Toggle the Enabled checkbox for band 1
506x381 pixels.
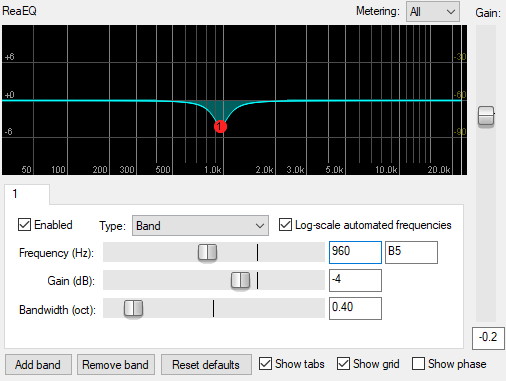(x=24, y=225)
